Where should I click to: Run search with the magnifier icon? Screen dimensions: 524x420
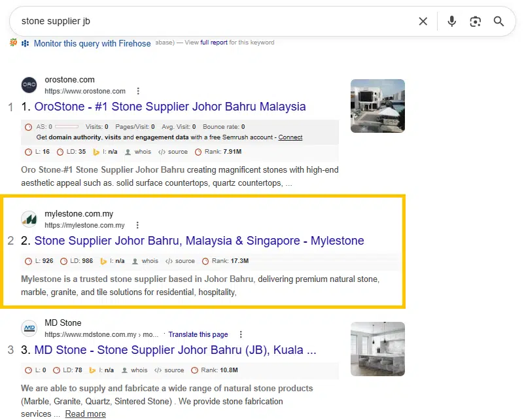[x=498, y=22]
